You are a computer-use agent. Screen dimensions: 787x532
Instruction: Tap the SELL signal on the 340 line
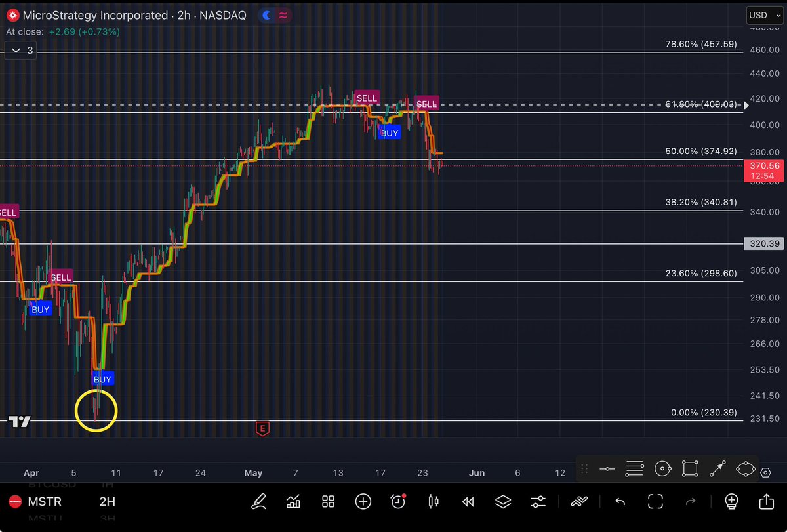[x=9, y=212]
